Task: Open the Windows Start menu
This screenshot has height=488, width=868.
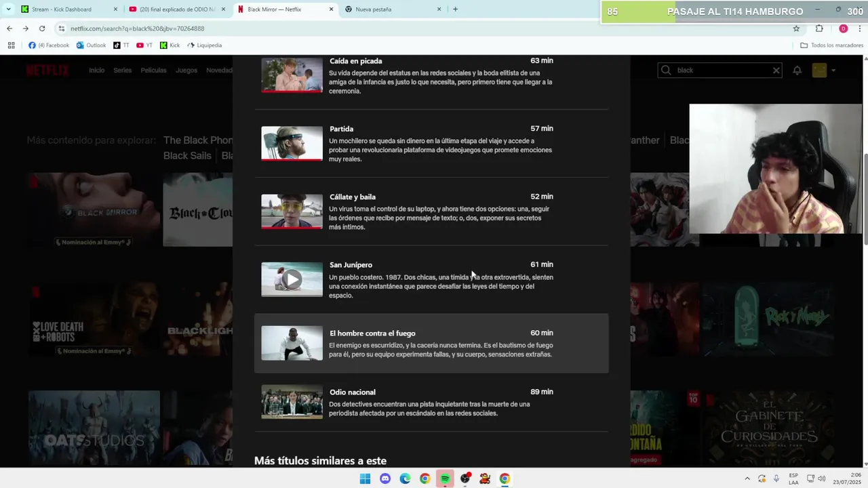Action: [365, 479]
